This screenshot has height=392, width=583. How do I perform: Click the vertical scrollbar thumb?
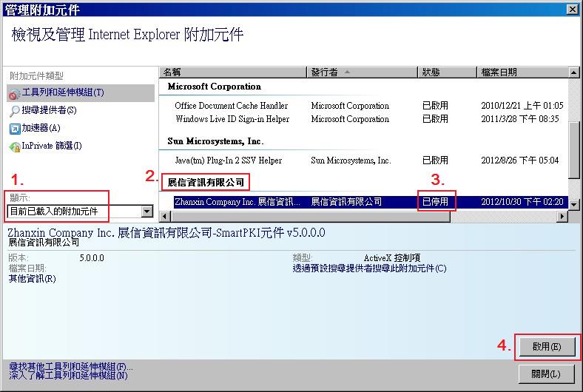pos(573,149)
